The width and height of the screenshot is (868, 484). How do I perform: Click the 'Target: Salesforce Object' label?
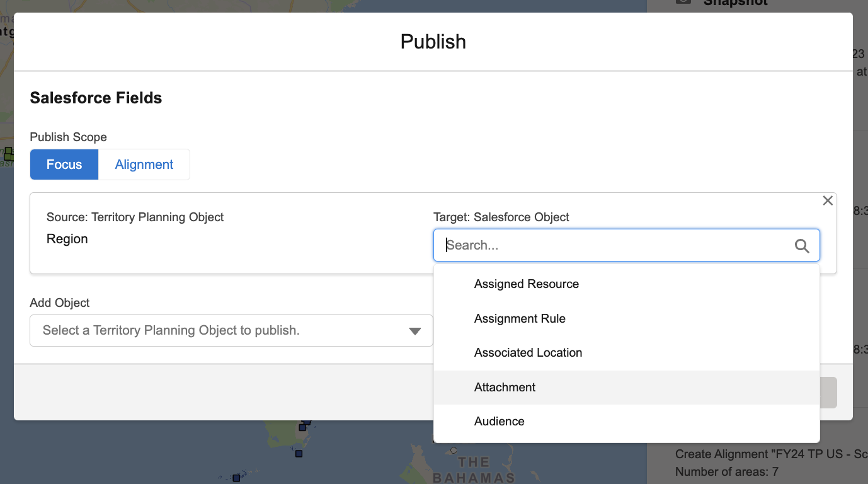pyautogui.click(x=501, y=217)
